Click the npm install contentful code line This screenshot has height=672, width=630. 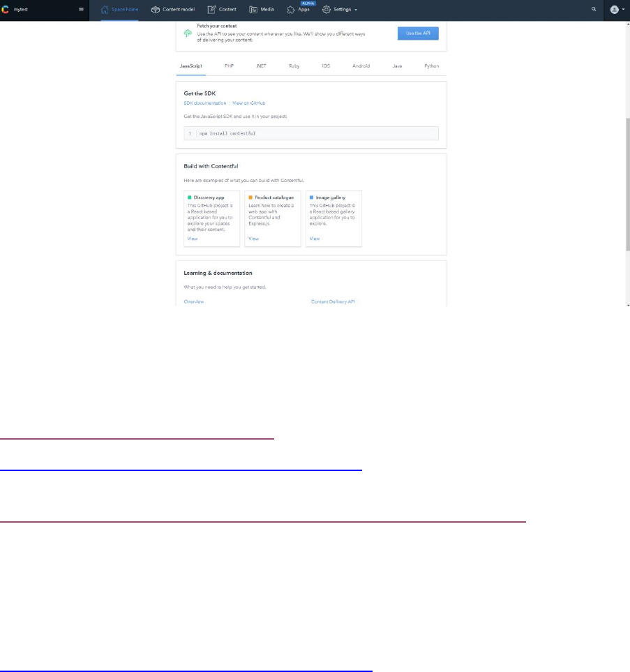311,133
